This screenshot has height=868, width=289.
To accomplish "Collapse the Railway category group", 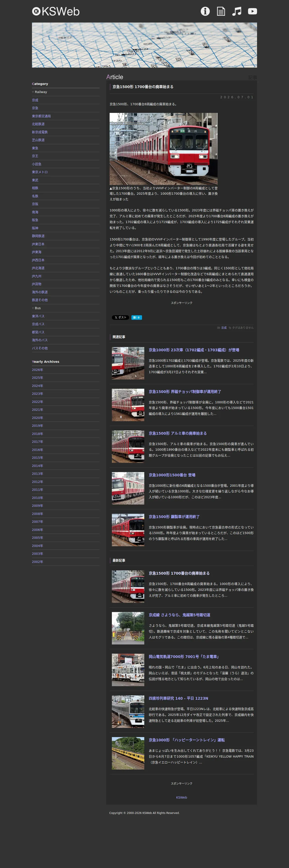I will (39, 92).
